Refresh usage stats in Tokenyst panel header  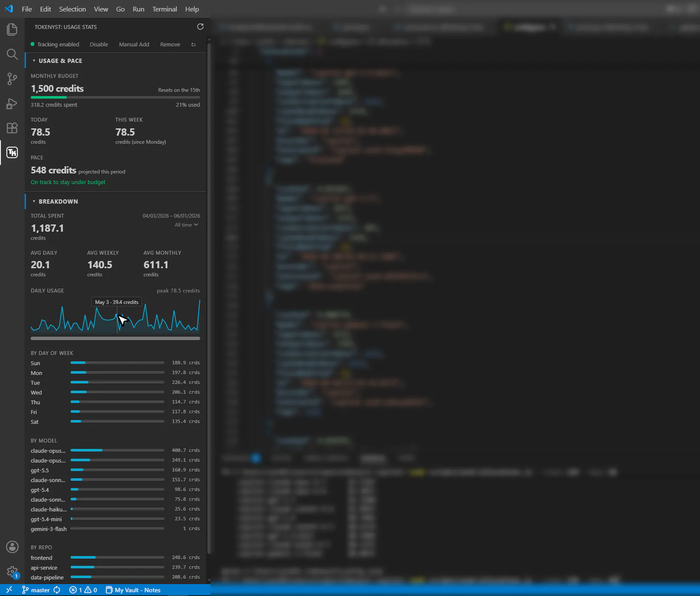pos(200,27)
